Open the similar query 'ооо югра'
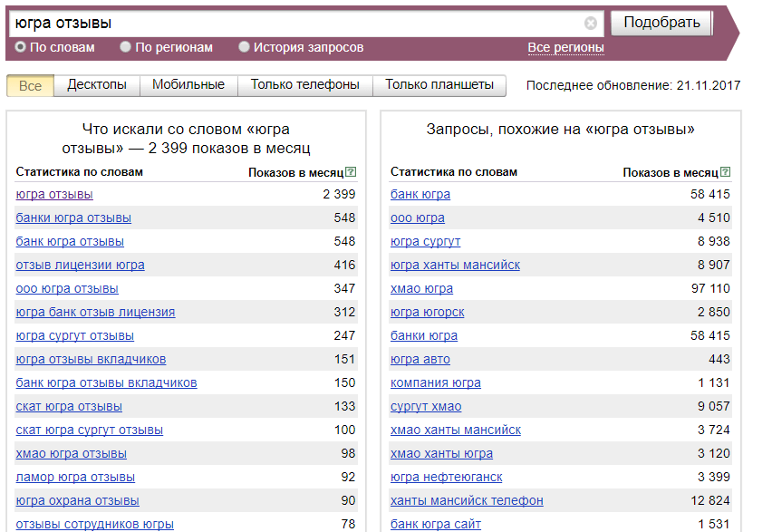Image resolution: width=772 pixels, height=532 pixels. 418,218
